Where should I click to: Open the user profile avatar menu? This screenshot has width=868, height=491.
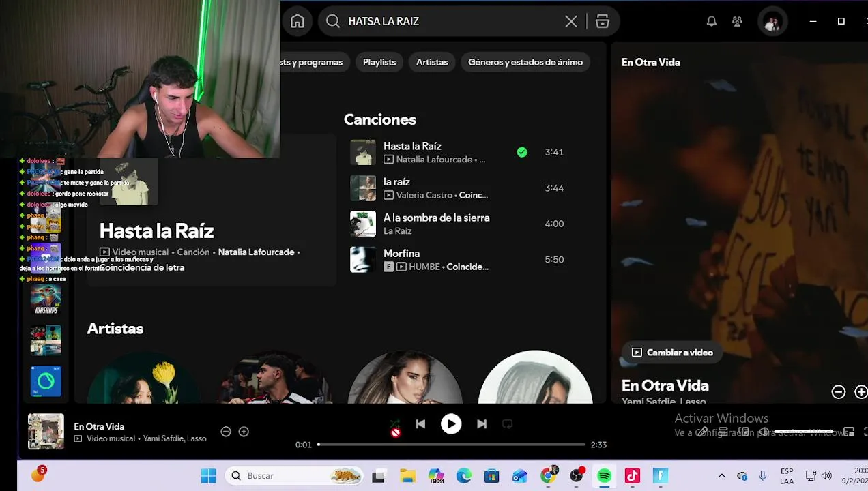(772, 22)
